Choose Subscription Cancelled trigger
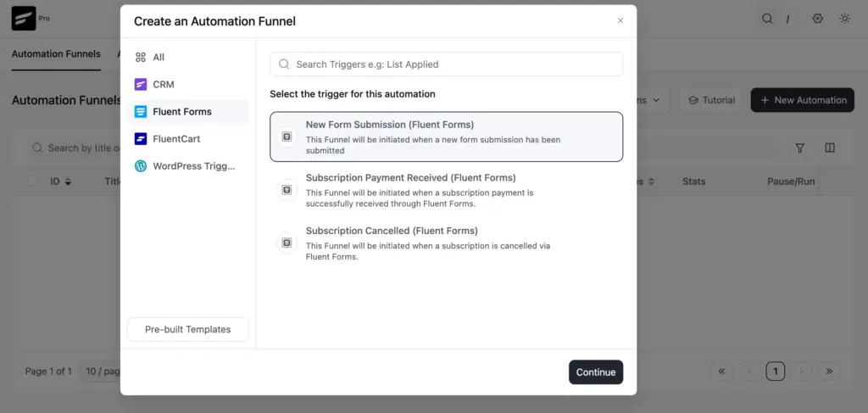The height and width of the screenshot is (413, 868). 446,243
